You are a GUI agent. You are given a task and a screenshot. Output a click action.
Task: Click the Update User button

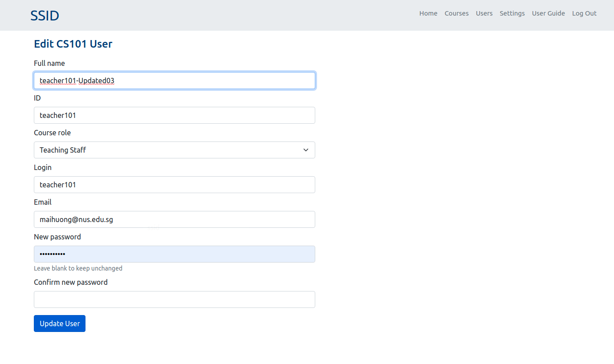pyautogui.click(x=59, y=324)
